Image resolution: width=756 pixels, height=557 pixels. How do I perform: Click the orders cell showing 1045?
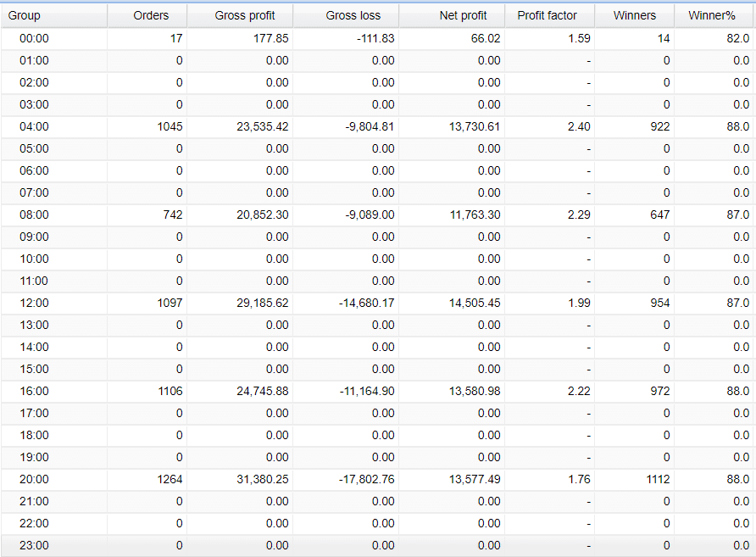pyautogui.click(x=169, y=126)
